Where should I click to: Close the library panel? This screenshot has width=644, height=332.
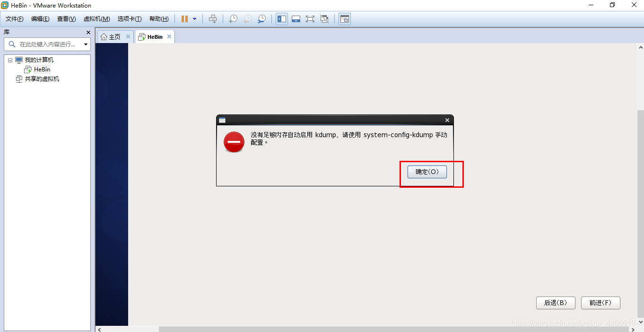(x=88, y=32)
